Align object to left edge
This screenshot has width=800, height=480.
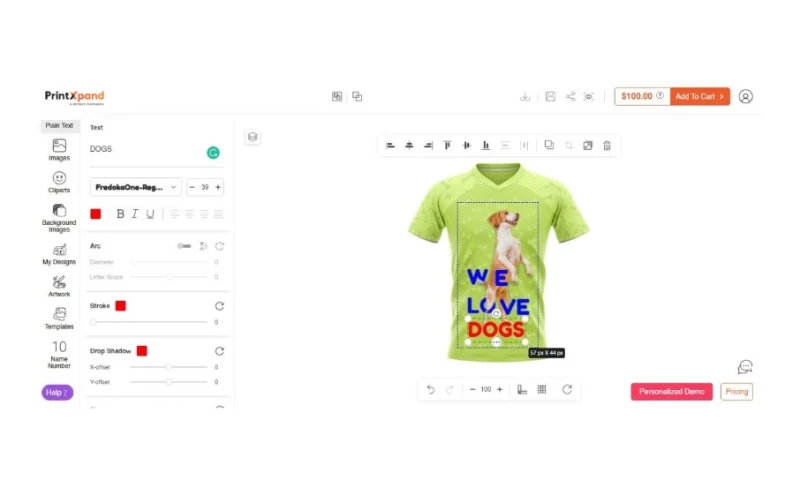[390, 145]
